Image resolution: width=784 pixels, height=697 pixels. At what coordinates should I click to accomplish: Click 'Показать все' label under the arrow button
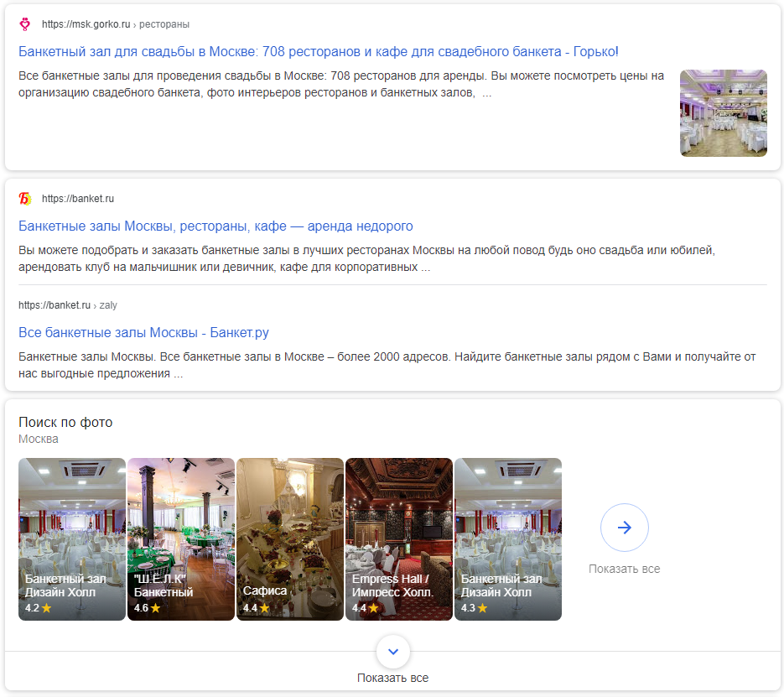pyautogui.click(x=624, y=569)
